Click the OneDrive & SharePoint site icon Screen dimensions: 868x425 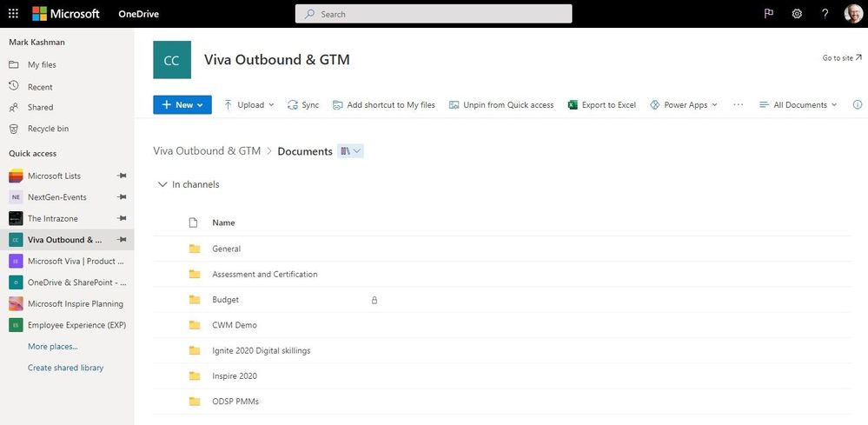pos(16,282)
